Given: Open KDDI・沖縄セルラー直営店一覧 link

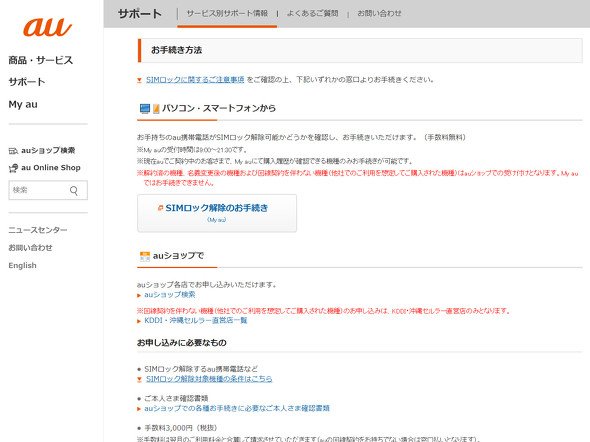Looking at the screenshot, I should [x=196, y=320].
